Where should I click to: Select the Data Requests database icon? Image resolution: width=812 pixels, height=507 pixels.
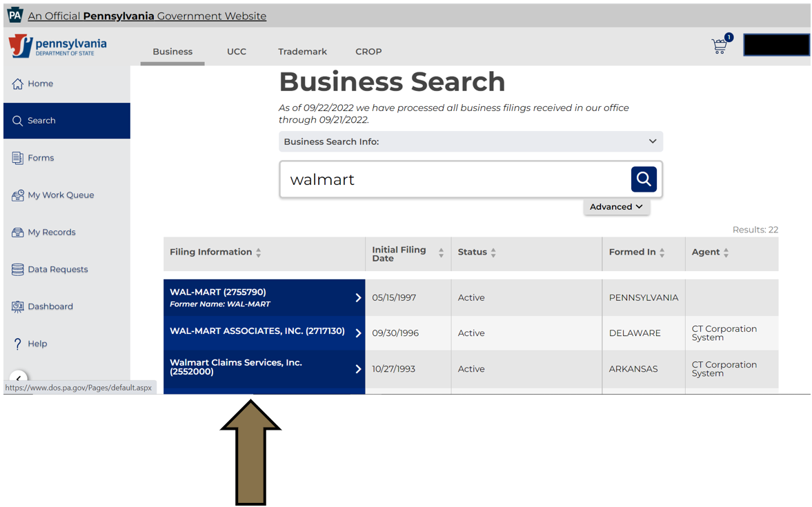click(x=18, y=269)
